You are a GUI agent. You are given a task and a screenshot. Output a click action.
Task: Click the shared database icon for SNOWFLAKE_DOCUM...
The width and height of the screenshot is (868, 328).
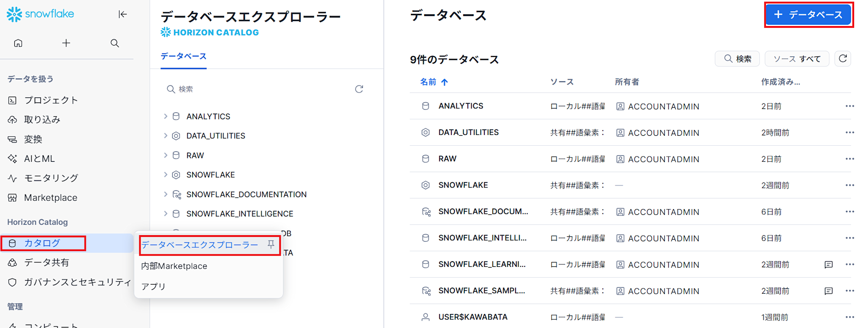(x=426, y=212)
